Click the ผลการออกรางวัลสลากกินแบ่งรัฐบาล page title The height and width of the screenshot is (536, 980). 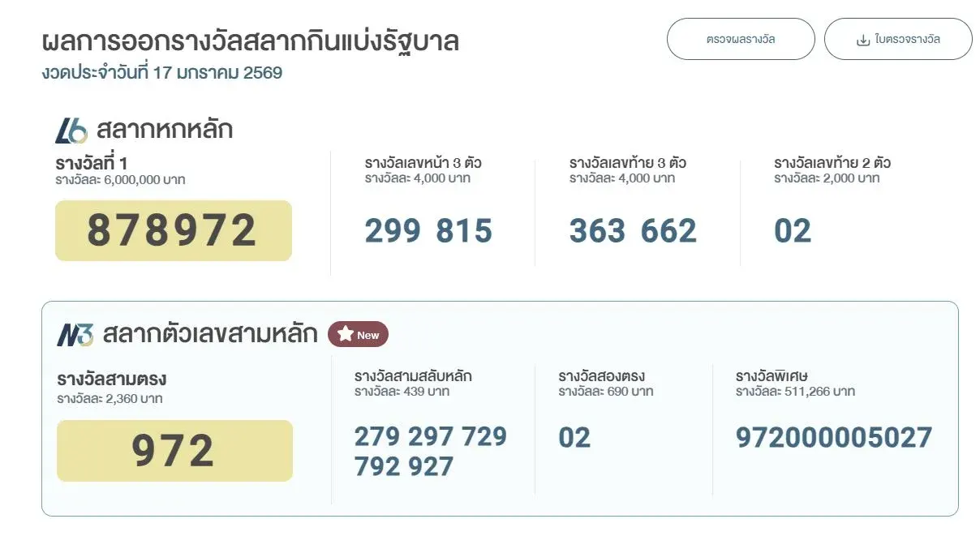tap(250, 41)
